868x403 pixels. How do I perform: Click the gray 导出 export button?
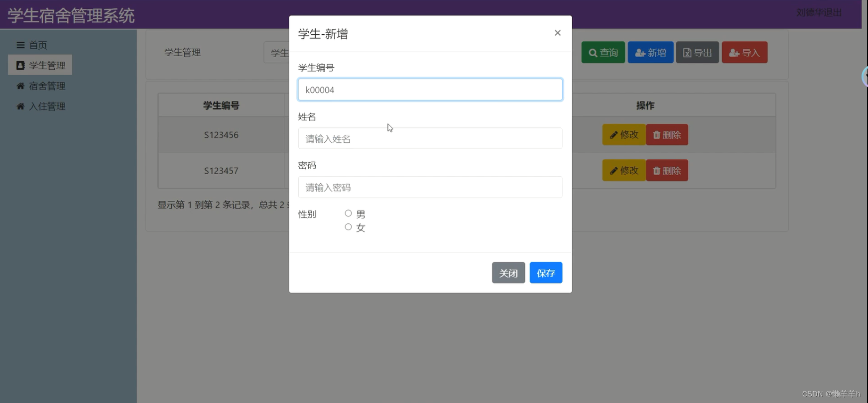coord(697,52)
